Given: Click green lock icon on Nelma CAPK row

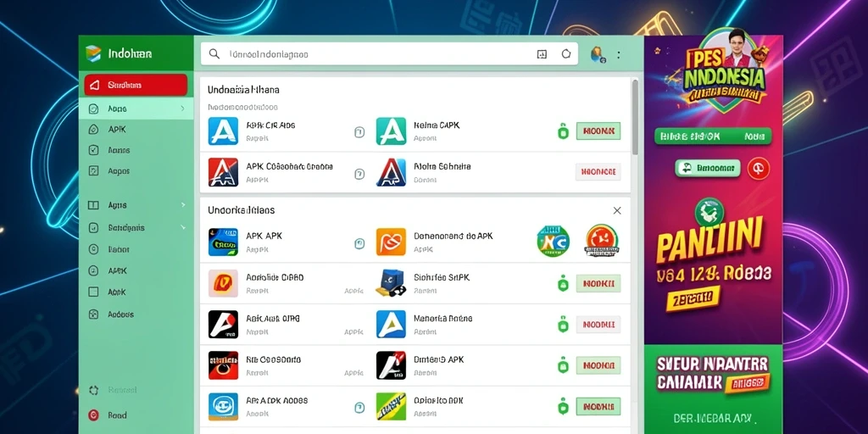Looking at the screenshot, I should coord(563,131).
